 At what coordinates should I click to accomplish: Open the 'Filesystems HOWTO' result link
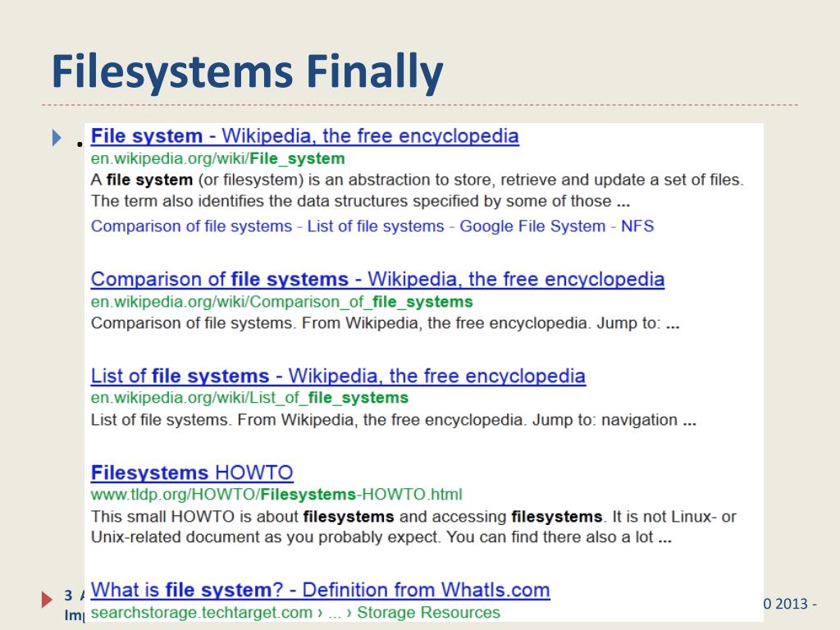192,473
